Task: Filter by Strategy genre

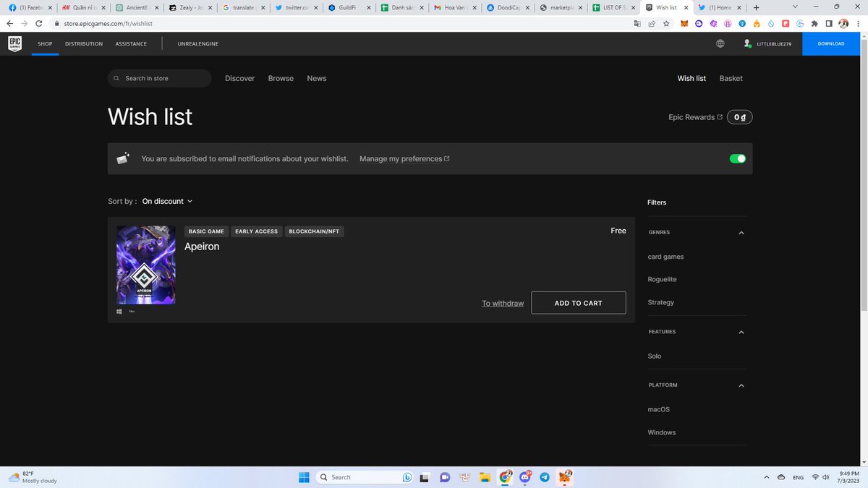Action: 660,302
